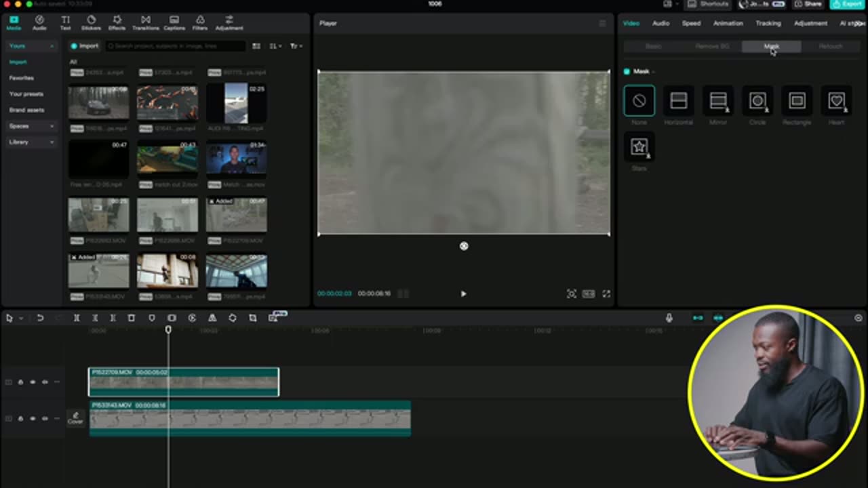The height and width of the screenshot is (488, 868).
Task: Select the Basic sub-tab
Action: 653,46
